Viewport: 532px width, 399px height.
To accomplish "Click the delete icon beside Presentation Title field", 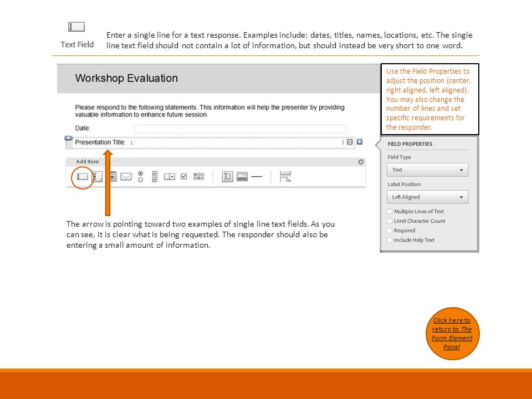I will click(350, 142).
